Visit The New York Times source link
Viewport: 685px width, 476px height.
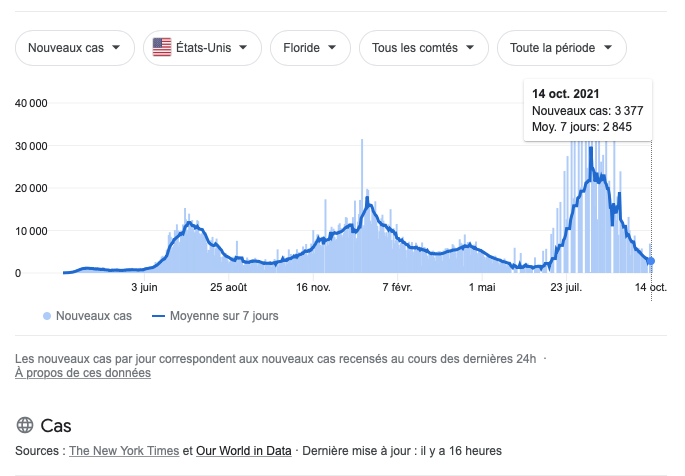click(x=130, y=451)
